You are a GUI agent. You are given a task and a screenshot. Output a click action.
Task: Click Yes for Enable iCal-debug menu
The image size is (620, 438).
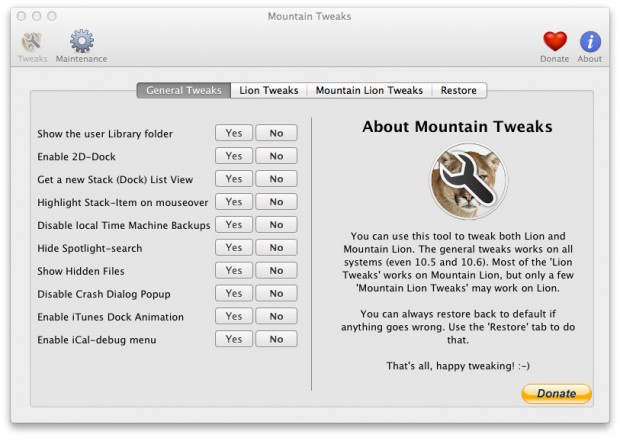(x=234, y=340)
